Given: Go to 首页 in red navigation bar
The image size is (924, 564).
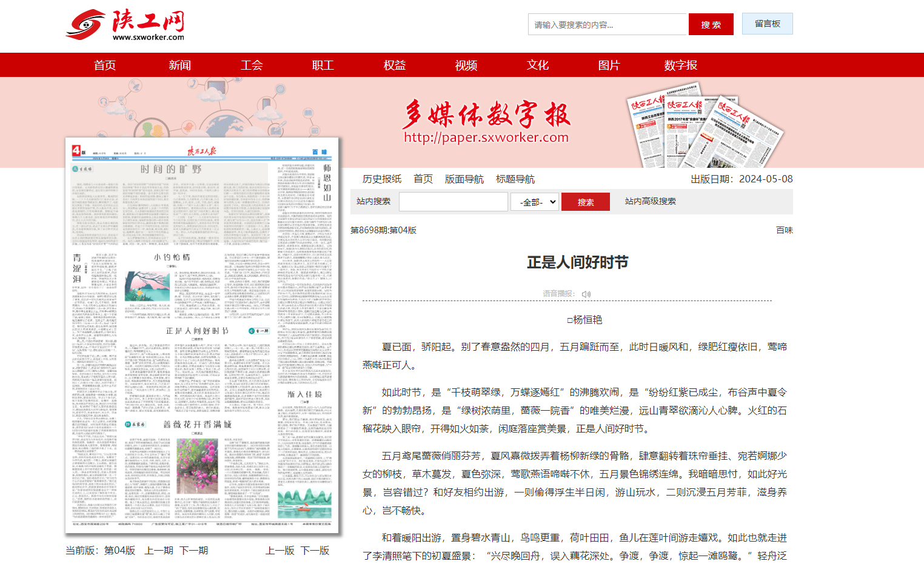Looking at the screenshot, I should (x=105, y=65).
